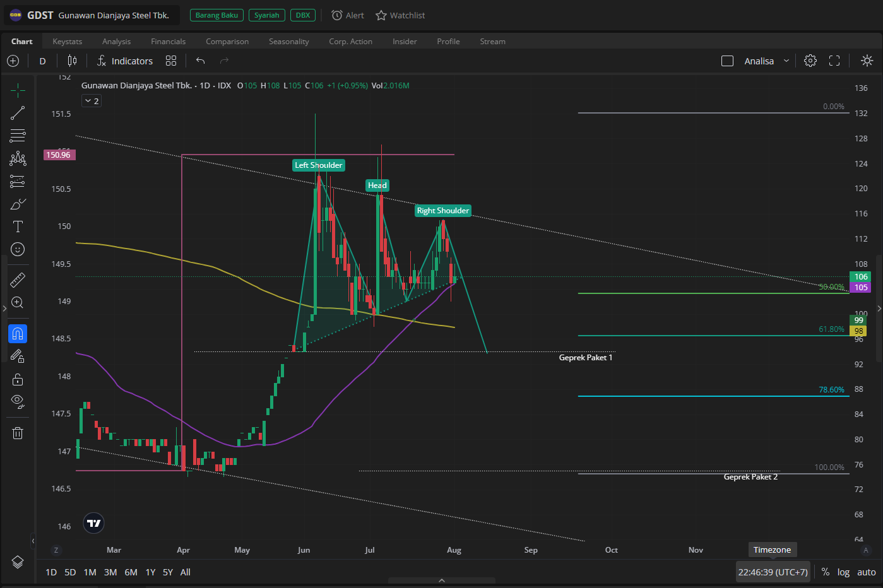This screenshot has width=883, height=588.
Task: Expand the Analisa layout dropdown arrow
Action: (x=786, y=61)
